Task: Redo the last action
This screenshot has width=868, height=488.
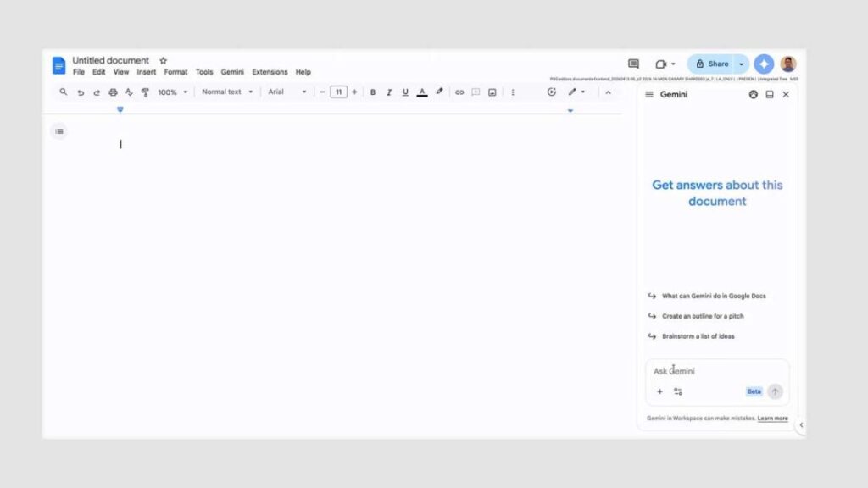Action: (x=97, y=92)
